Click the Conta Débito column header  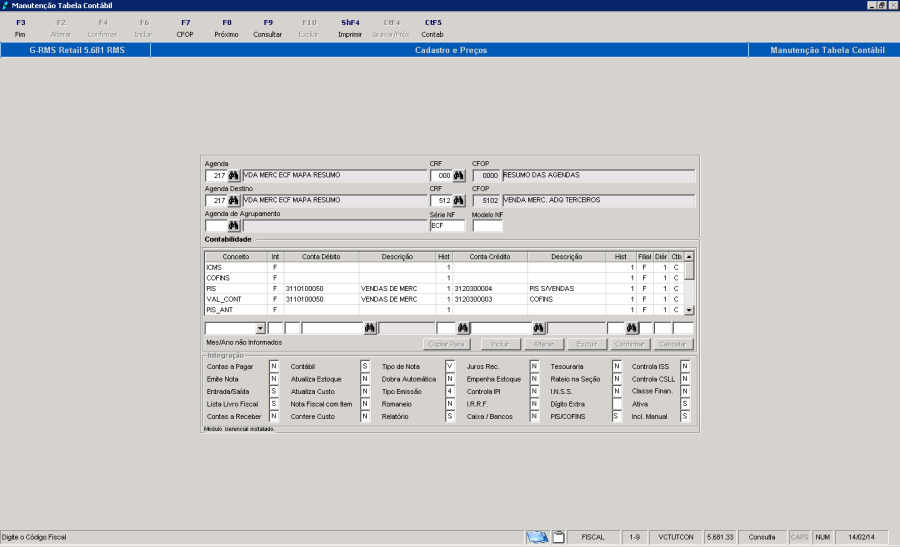pyautogui.click(x=321, y=257)
